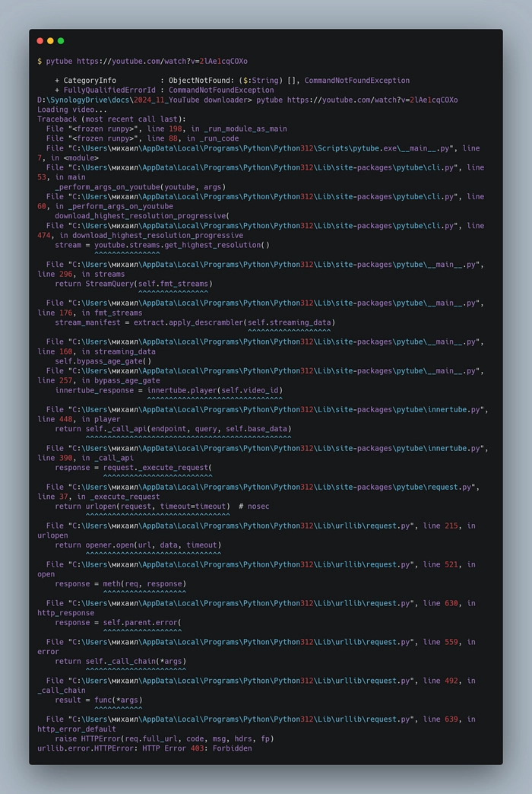Click the first '$ pytube' command line
Screen dimensions: 532x794
142,62
